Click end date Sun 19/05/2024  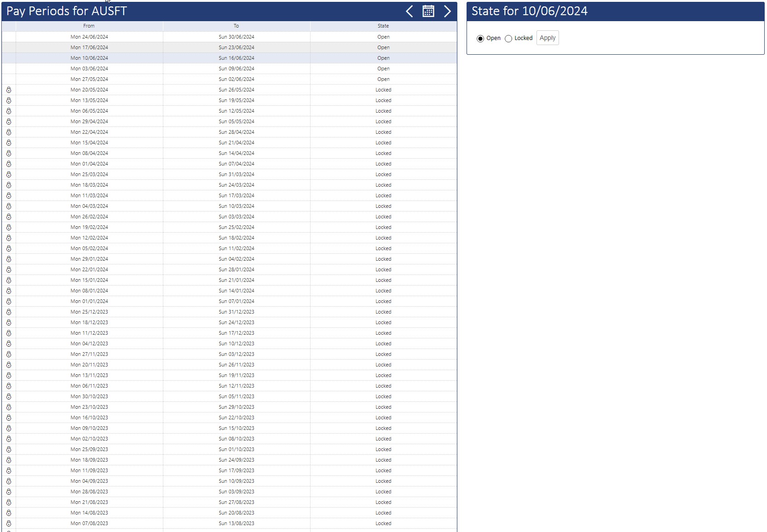236,100
